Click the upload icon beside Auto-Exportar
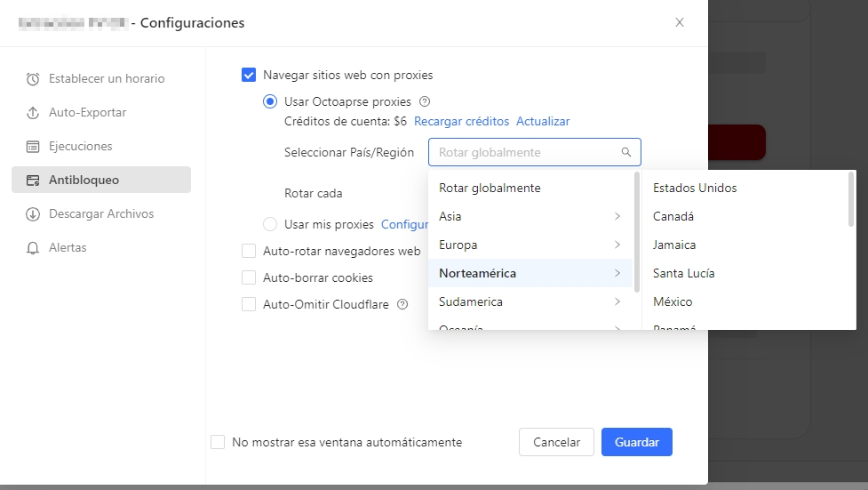Screen dimensions: 868x490 (x=33, y=113)
